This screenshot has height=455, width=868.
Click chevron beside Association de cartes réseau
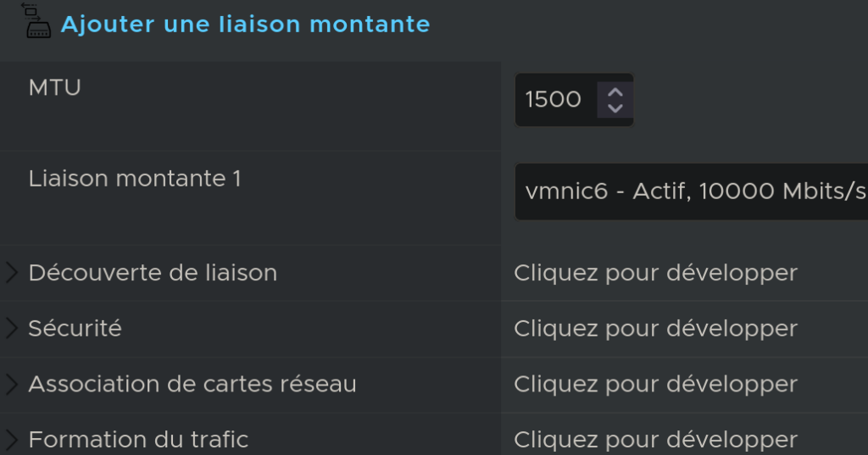click(x=12, y=385)
